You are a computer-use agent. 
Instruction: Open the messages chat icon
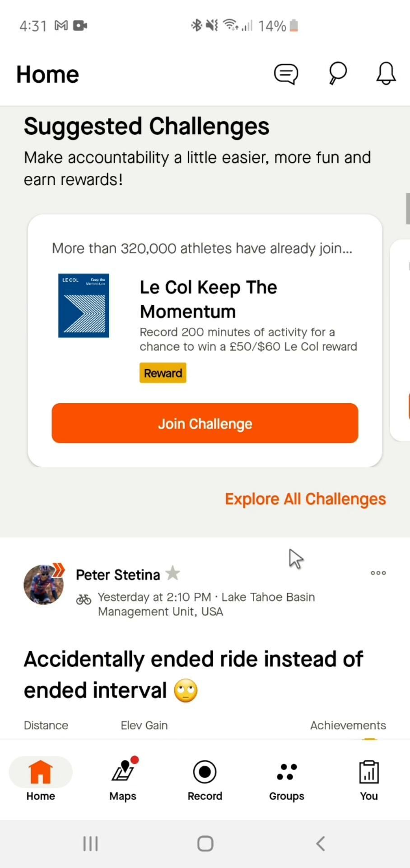(x=286, y=74)
